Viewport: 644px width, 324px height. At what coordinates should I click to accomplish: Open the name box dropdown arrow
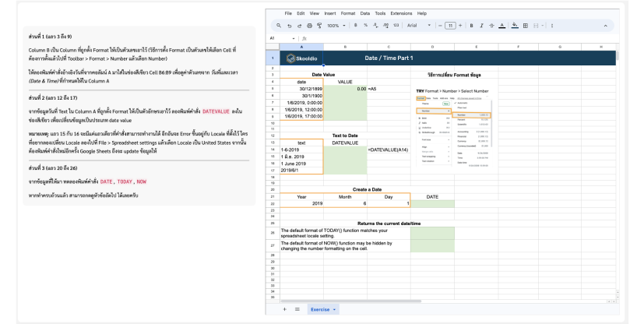point(294,39)
